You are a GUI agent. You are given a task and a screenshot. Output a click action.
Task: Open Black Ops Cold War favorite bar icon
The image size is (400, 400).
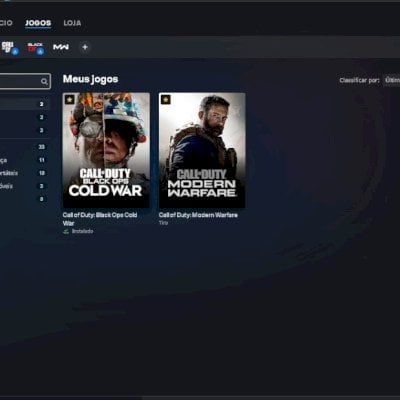[35, 47]
